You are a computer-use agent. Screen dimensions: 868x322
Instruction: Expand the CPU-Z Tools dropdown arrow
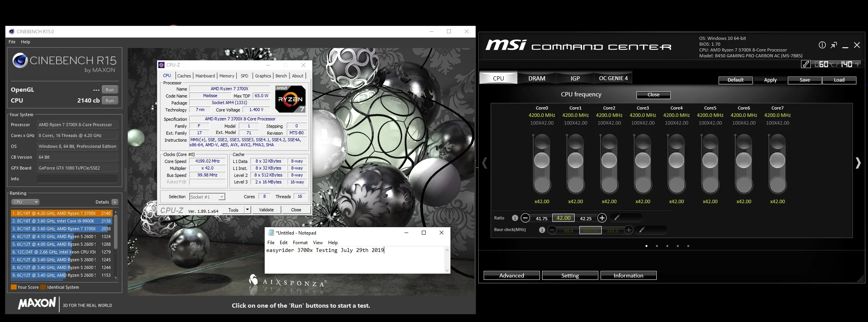click(247, 210)
